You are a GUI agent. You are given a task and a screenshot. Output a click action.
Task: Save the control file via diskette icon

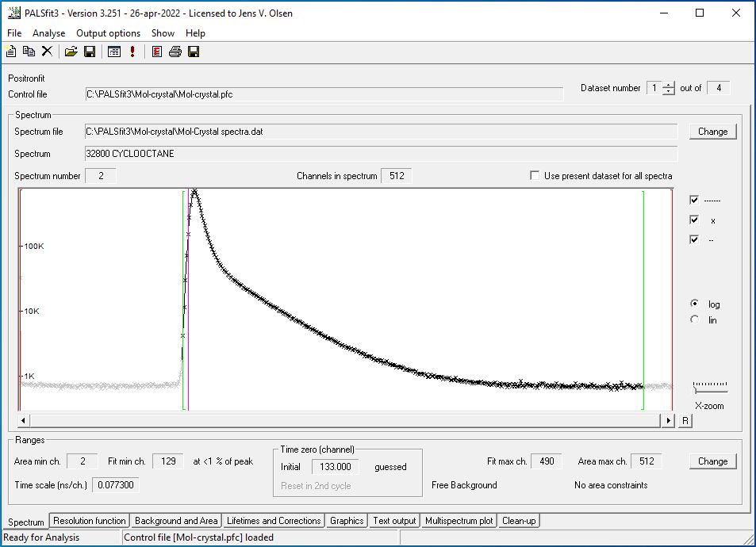coord(89,51)
